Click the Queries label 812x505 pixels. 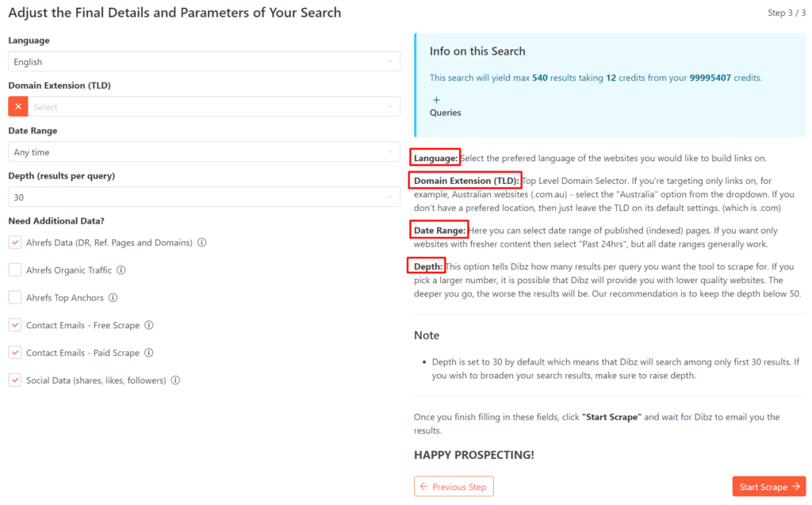click(445, 113)
